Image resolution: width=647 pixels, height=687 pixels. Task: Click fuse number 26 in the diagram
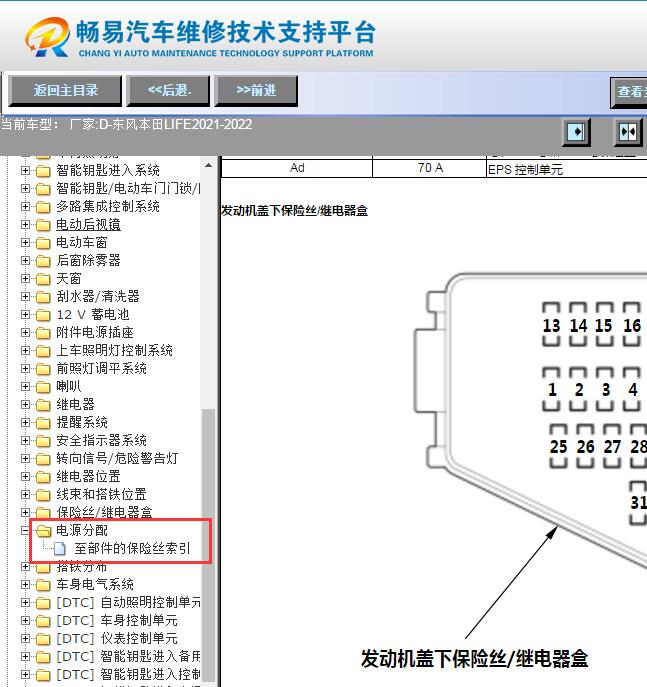[x=585, y=447]
